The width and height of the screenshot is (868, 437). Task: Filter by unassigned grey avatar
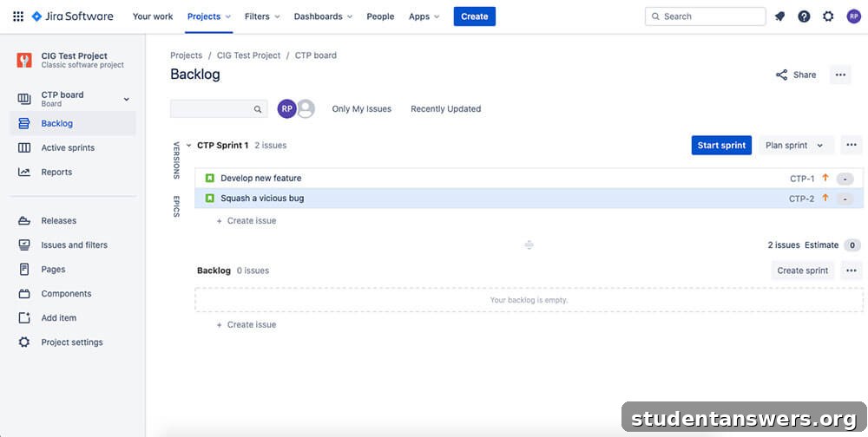[x=306, y=109]
